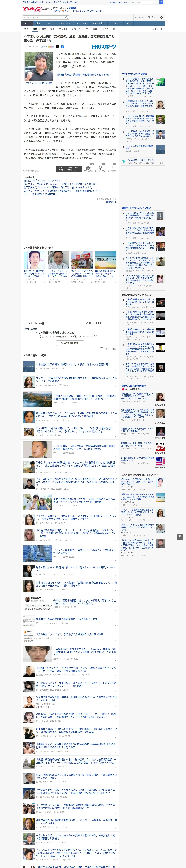Open the トップ navigation tab

pos(27,24)
